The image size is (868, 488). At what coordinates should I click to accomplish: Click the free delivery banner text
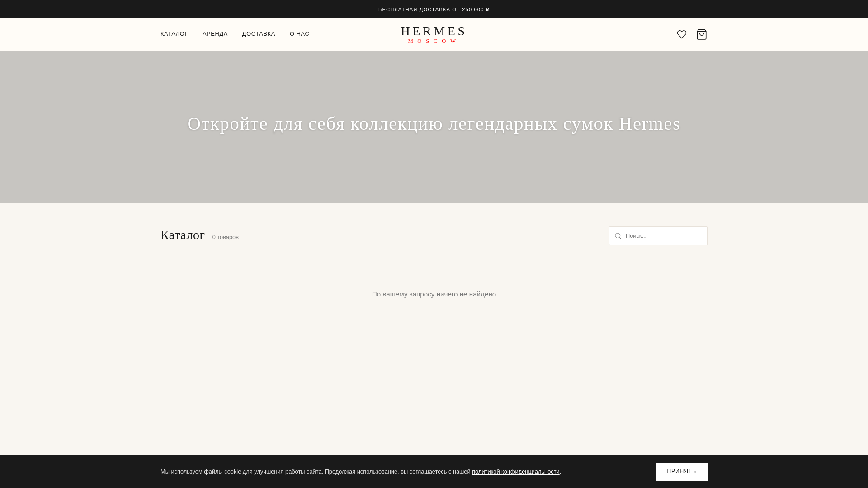(434, 9)
